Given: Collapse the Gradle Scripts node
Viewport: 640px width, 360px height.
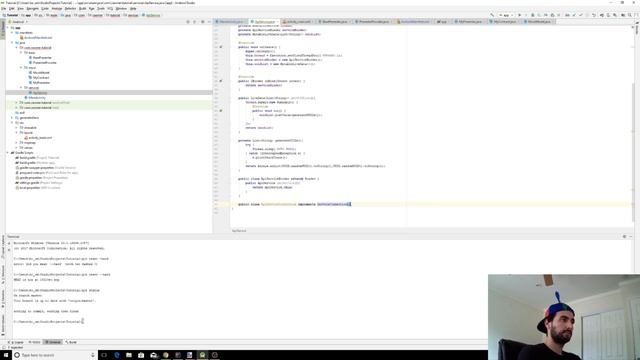Looking at the screenshot, I should click(x=8, y=153).
